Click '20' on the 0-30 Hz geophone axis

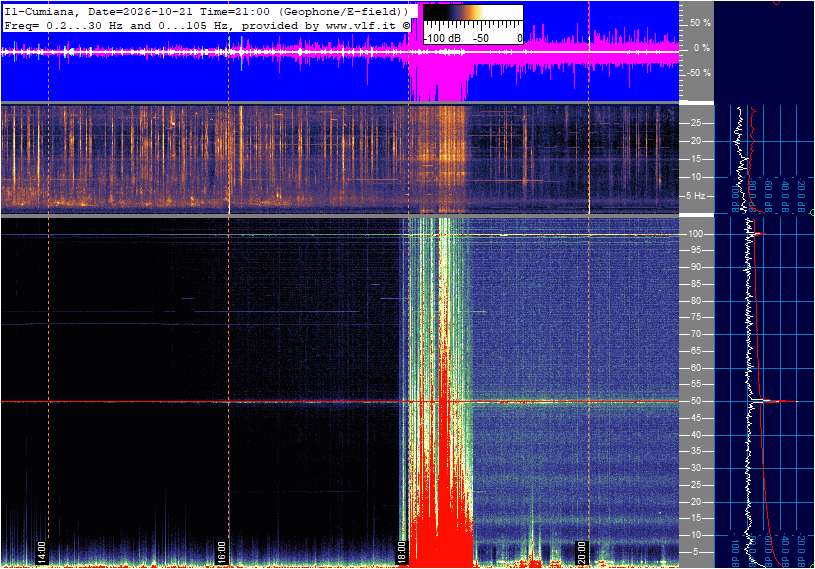[695, 141]
